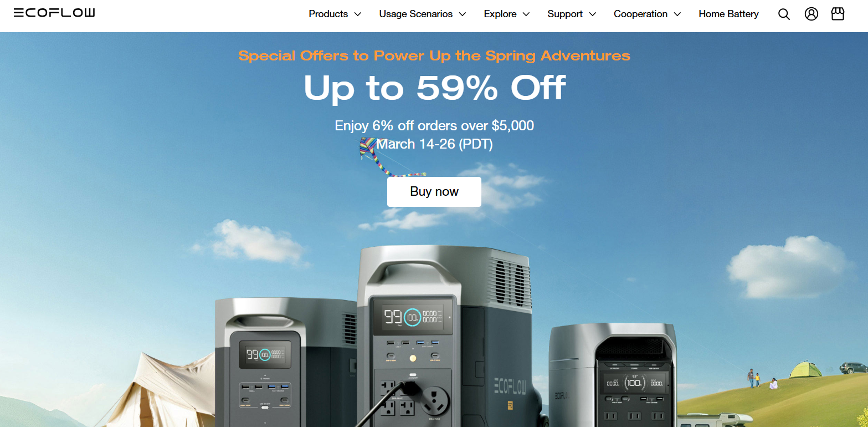Expand the Products chevron arrow
Viewport: 868px width, 427px height.
point(357,14)
